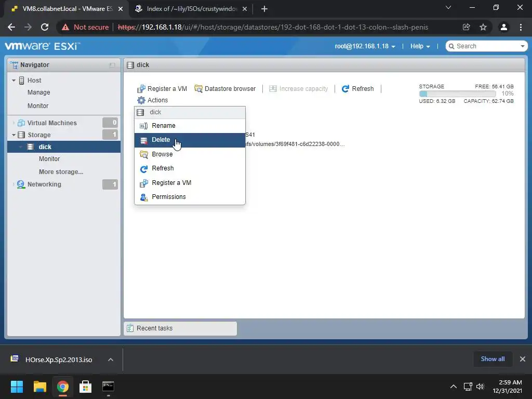Image resolution: width=532 pixels, height=399 pixels.
Task: Expand the Virtual Machines node
Action: (x=14, y=123)
